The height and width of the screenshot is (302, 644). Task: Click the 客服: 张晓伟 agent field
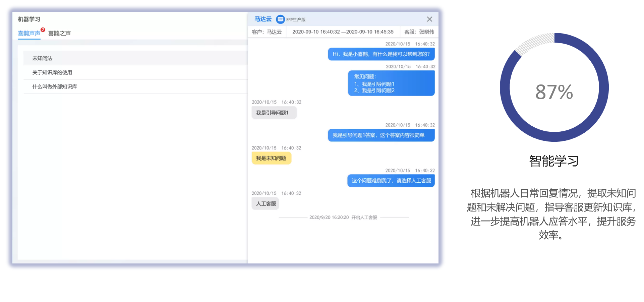click(x=419, y=32)
